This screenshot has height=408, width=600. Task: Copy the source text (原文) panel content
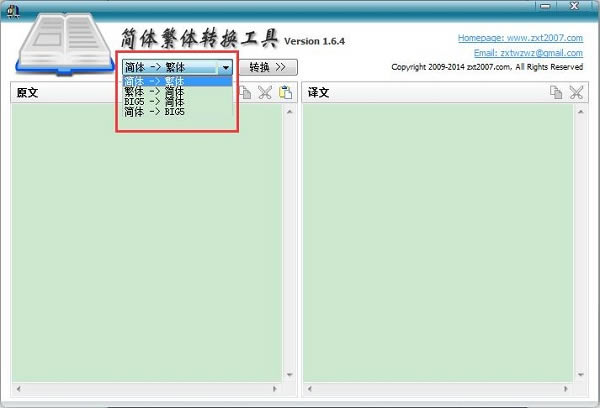(x=246, y=93)
